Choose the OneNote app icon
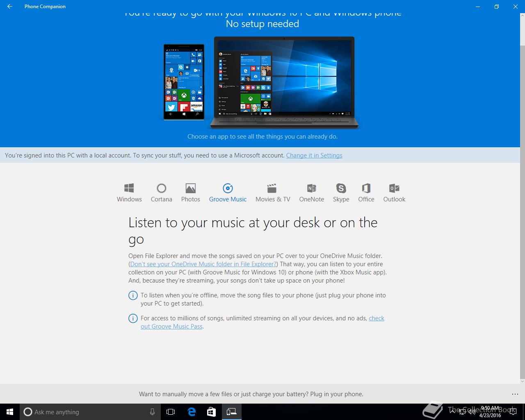 point(312,193)
